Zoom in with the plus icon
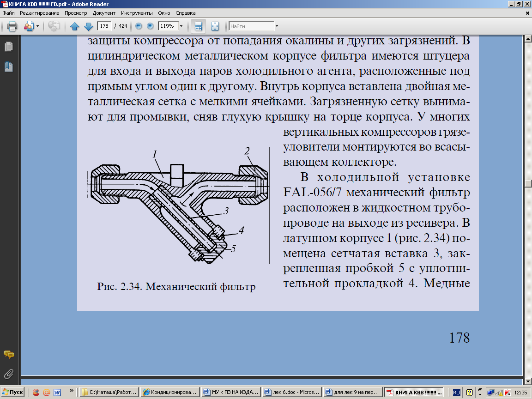The image size is (532, 399). 150,26
